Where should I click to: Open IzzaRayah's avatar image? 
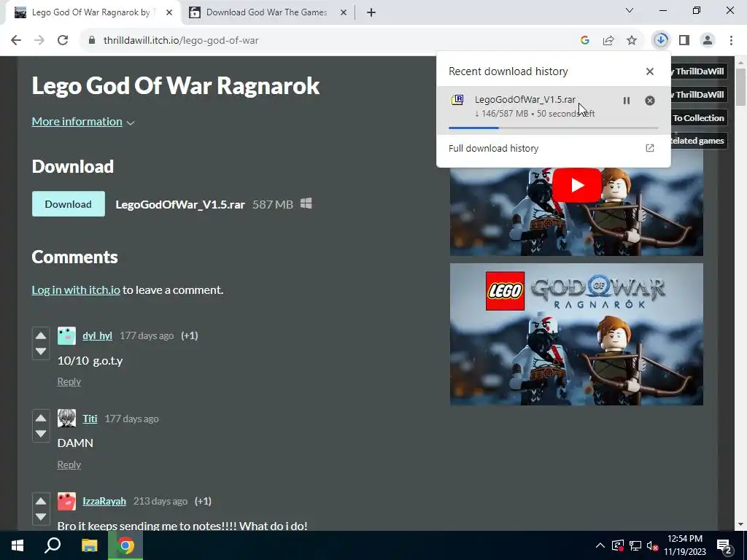[66, 501]
